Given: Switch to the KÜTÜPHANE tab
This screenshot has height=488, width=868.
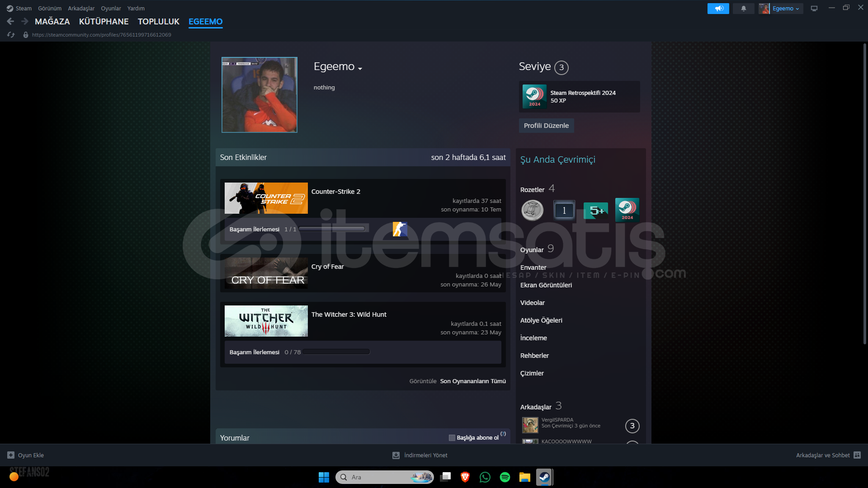Looking at the screenshot, I should (104, 21).
